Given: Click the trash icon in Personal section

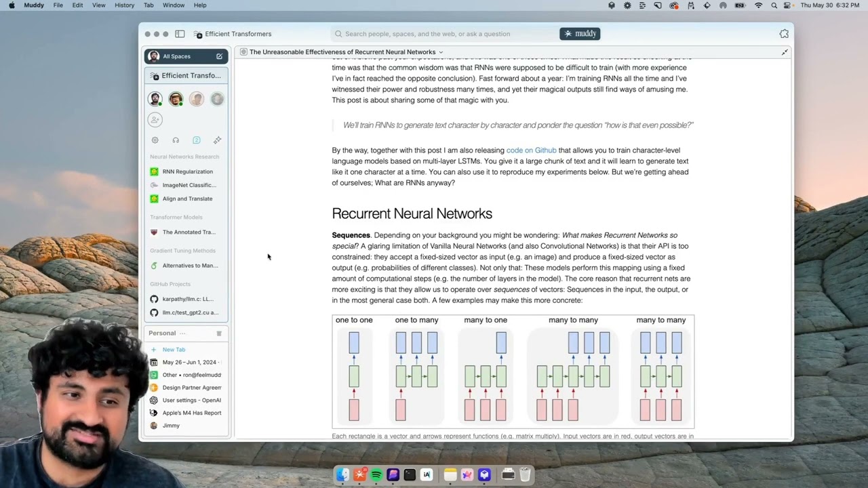Looking at the screenshot, I should [219, 333].
